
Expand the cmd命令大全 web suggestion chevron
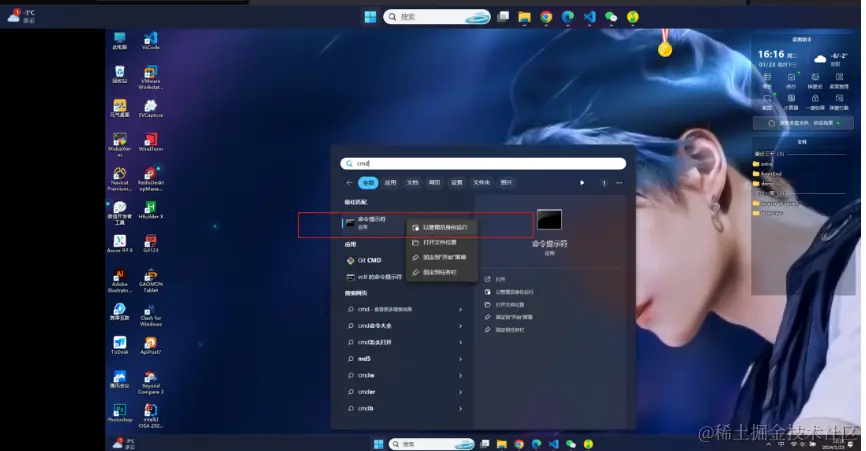click(461, 326)
